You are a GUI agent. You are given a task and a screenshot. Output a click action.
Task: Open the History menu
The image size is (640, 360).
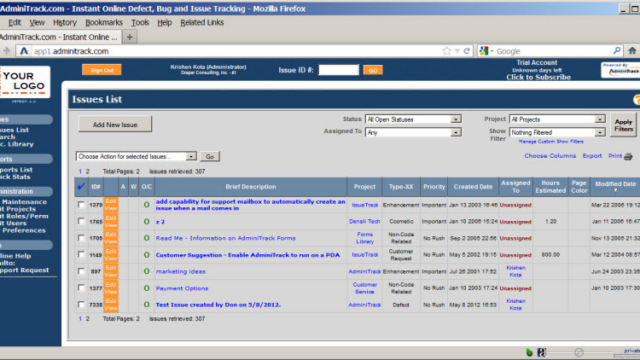65,22
